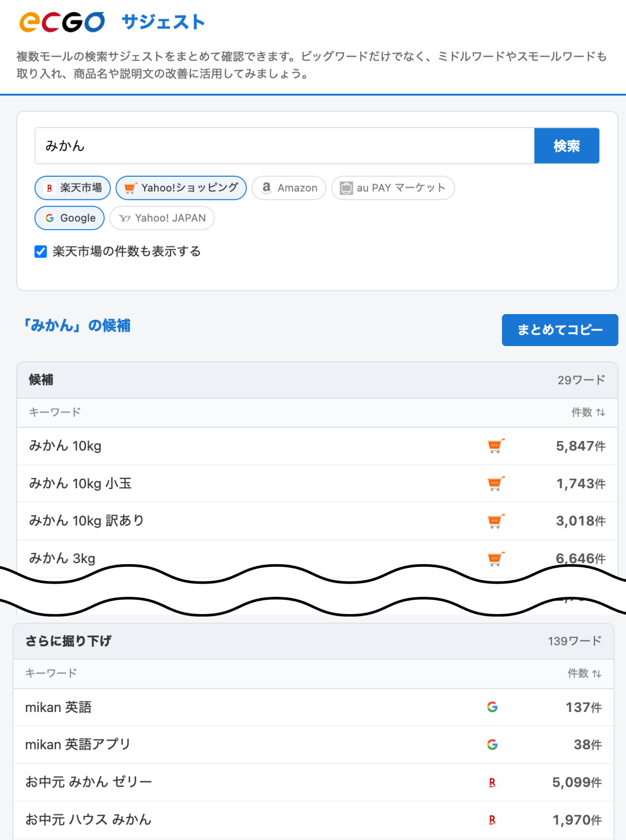This screenshot has height=840, width=626.
Task: Click the 1,970件 count value
Action: point(577,820)
